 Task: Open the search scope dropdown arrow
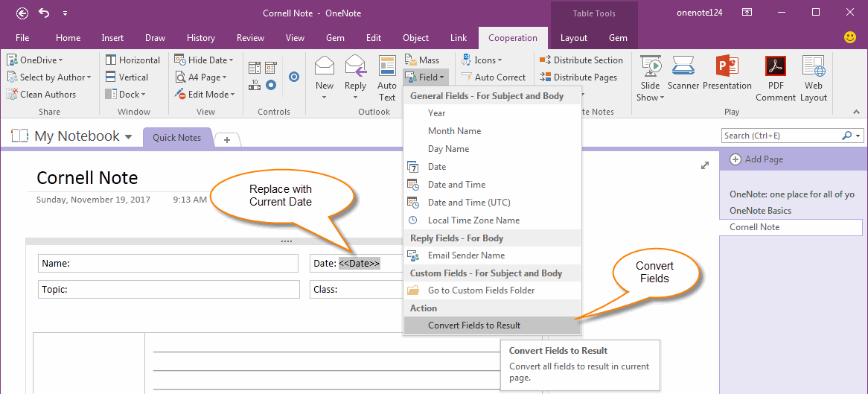pyautogui.click(x=858, y=136)
